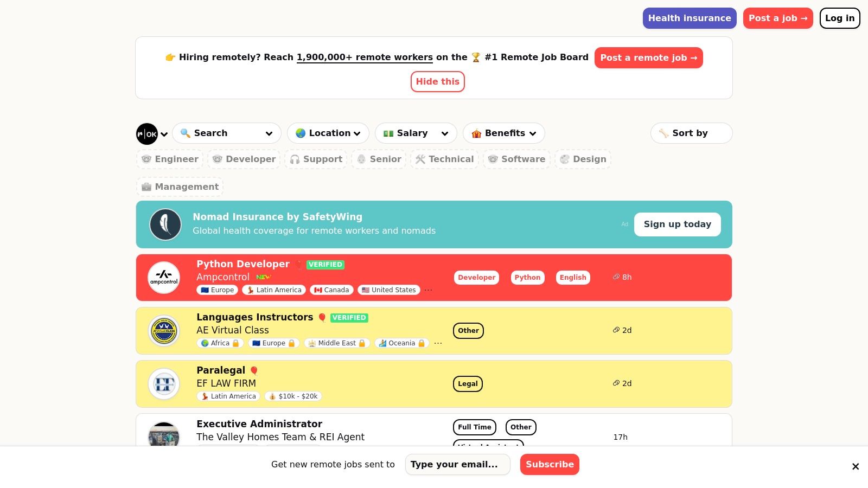Viewport: 868px width, 488px height.
Task: Click the ellipsis after United States tag
Action: tap(429, 290)
